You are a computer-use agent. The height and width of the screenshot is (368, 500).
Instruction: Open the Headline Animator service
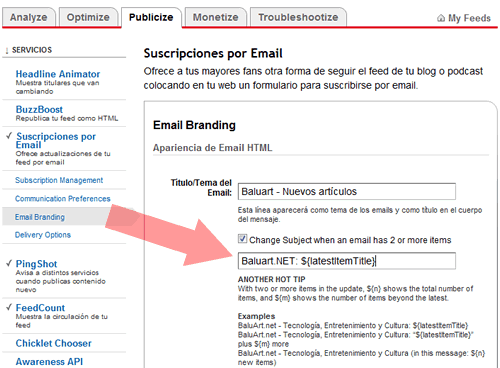point(58,74)
